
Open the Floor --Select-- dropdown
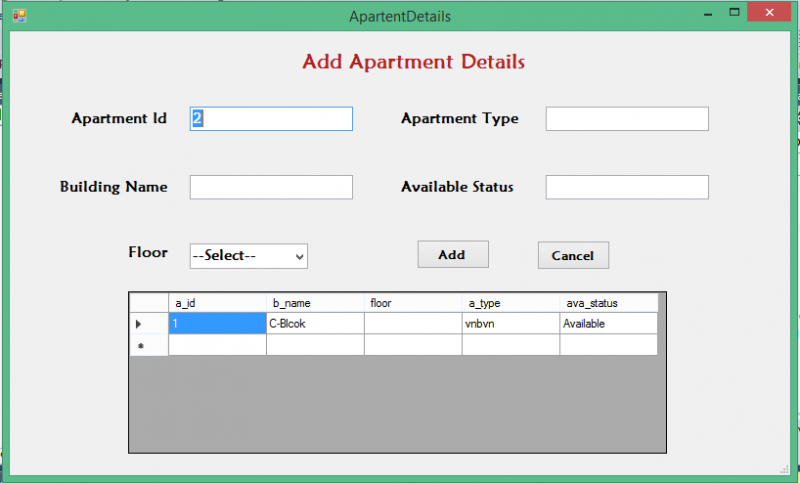[248, 256]
